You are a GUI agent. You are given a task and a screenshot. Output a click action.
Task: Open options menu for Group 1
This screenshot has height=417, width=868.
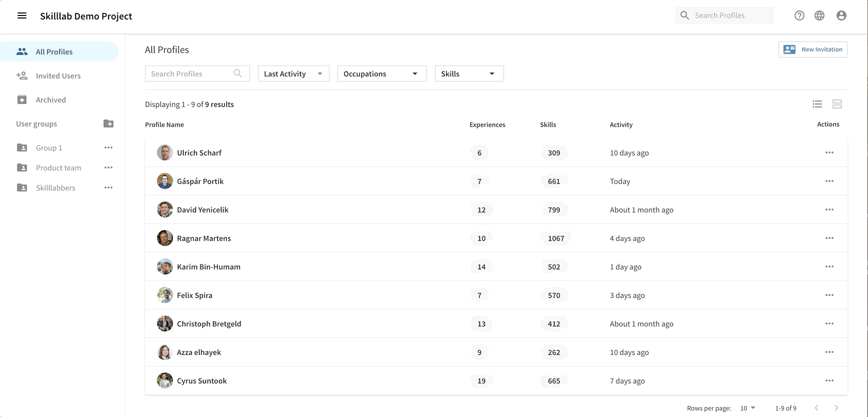(x=108, y=147)
